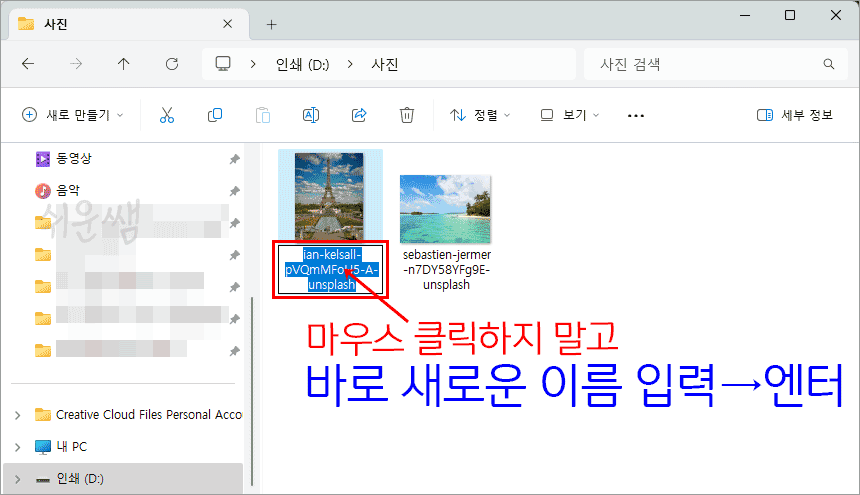Image resolution: width=860 pixels, height=495 pixels.
Task: Refresh the current folder view
Action: click(172, 64)
